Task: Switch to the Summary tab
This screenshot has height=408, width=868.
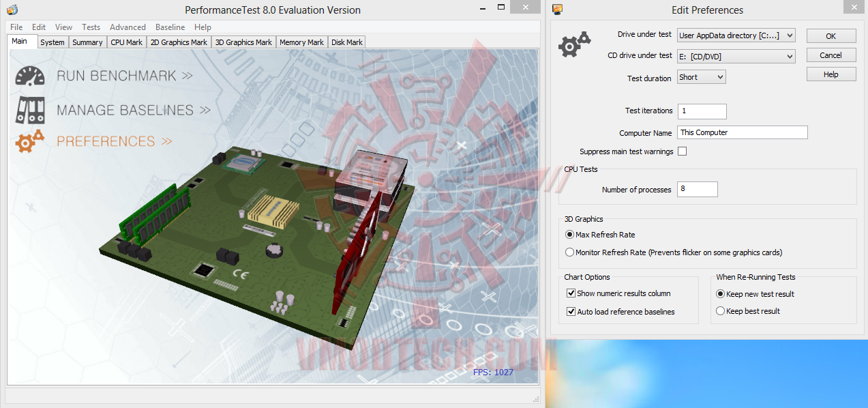Action: pyautogui.click(x=87, y=42)
